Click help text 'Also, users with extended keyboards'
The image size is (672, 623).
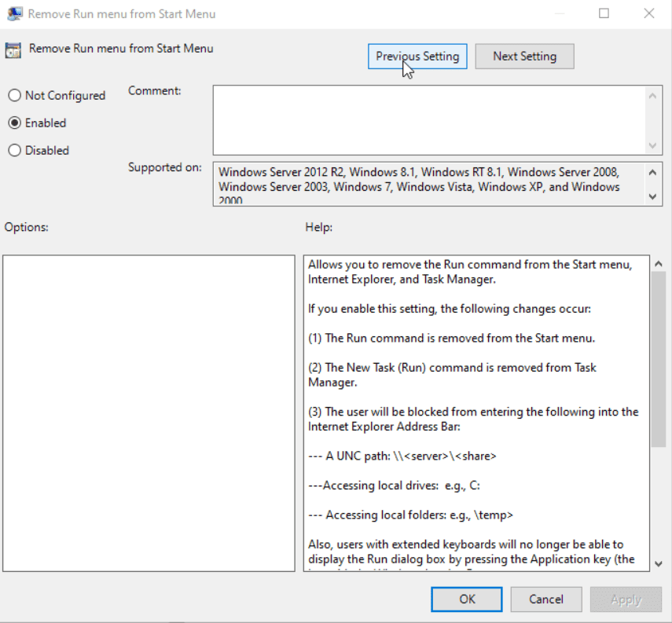(472, 552)
